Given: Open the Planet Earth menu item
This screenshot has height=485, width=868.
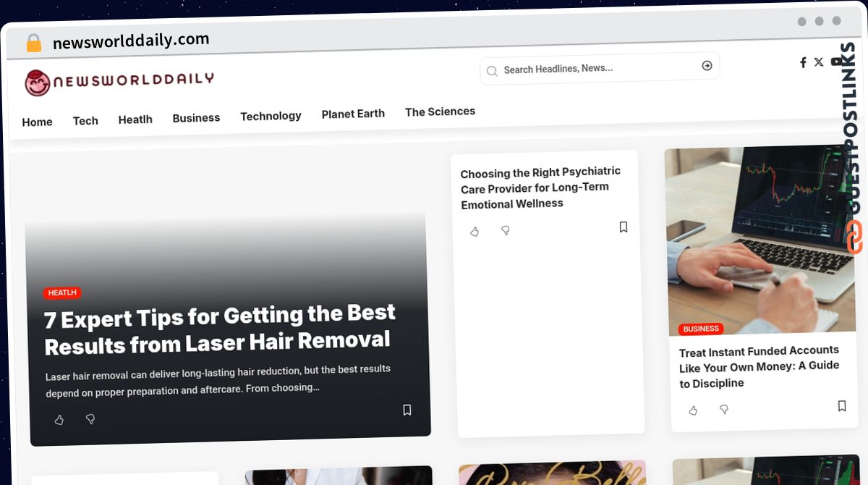Looking at the screenshot, I should (x=353, y=114).
